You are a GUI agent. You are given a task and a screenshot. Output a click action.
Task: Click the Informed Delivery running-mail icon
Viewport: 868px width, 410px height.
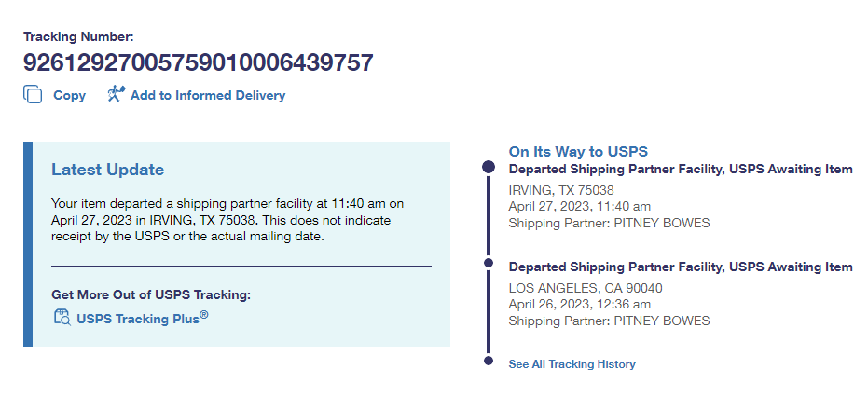click(x=116, y=94)
